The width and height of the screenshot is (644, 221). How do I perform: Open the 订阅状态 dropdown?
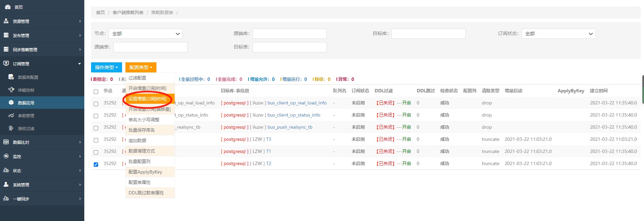[558, 34]
